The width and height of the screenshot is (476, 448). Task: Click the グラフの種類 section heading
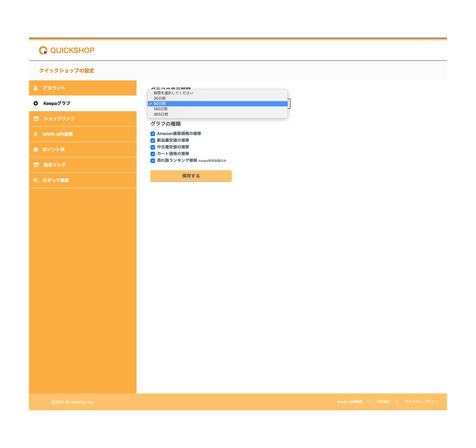tap(165, 124)
